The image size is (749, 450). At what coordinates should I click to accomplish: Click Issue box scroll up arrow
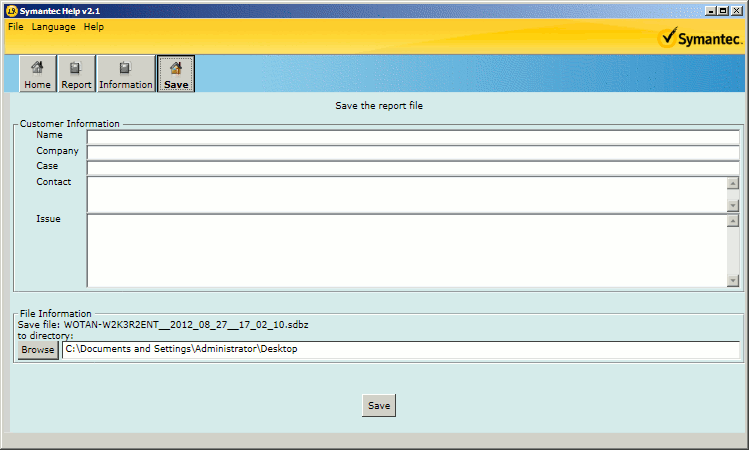click(x=733, y=221)
